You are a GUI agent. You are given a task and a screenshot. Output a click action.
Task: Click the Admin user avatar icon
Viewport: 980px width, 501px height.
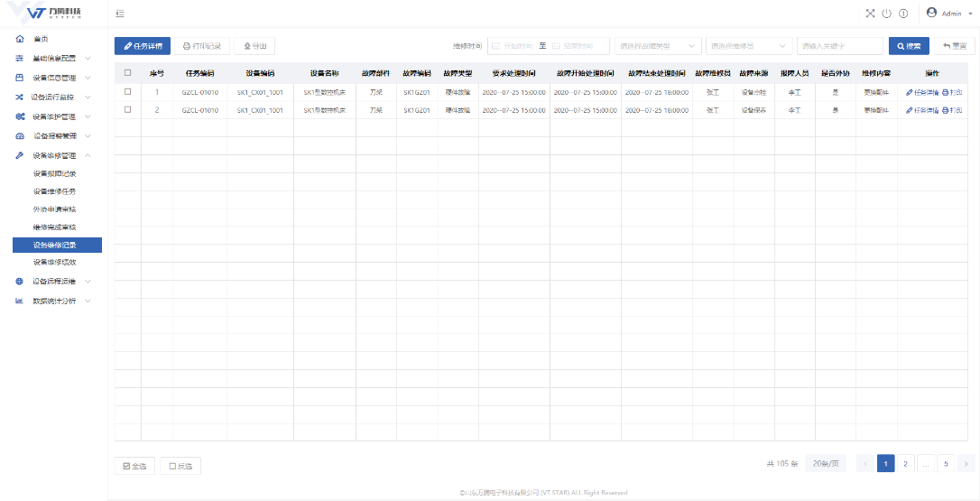[x=931, y=13]
